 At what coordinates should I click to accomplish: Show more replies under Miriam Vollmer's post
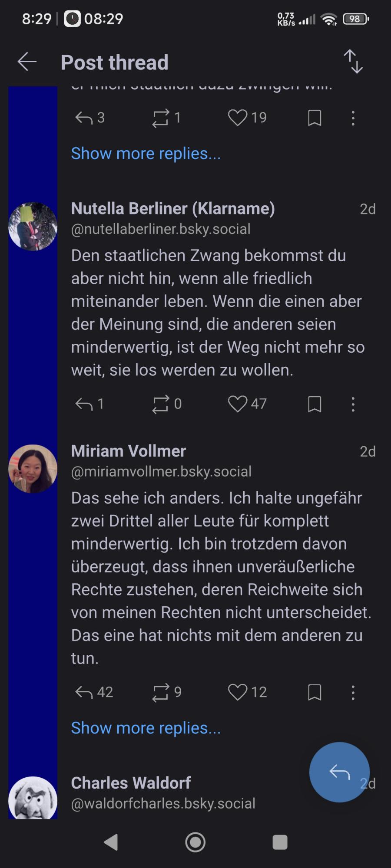tap(146, 728)
